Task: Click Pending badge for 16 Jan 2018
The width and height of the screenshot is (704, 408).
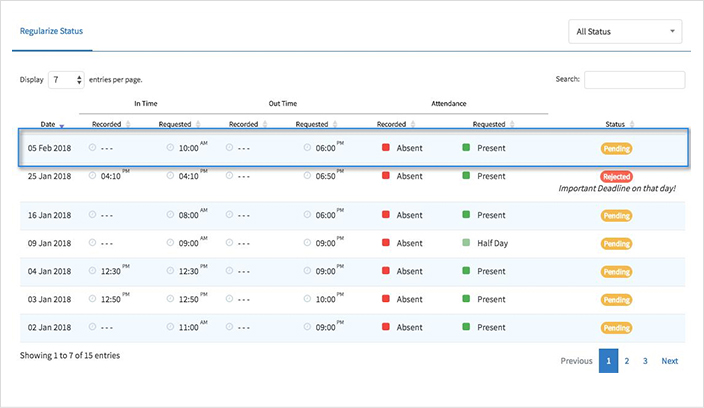Action: [616, 215]
